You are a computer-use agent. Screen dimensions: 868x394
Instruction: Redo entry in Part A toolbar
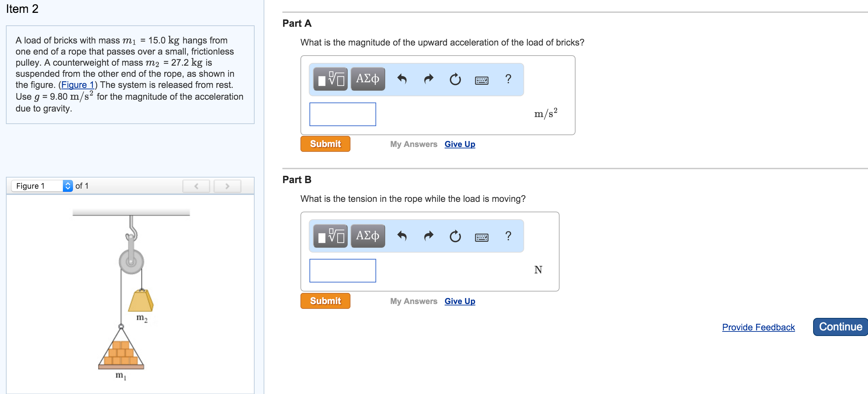429,79
